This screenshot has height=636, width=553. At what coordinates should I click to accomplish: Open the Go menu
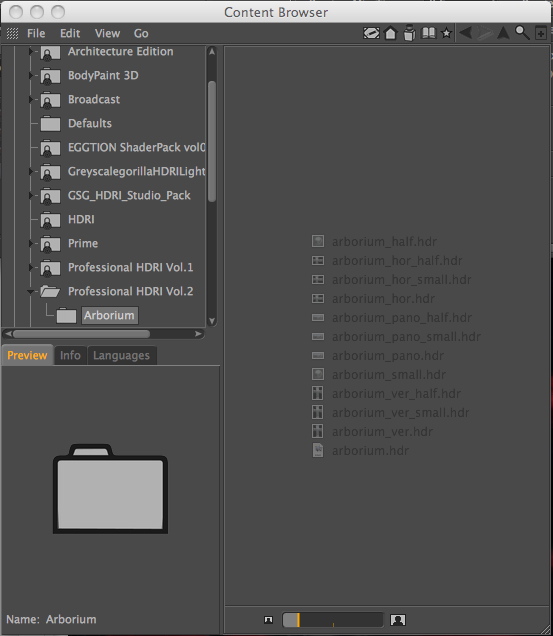point(141,33)
